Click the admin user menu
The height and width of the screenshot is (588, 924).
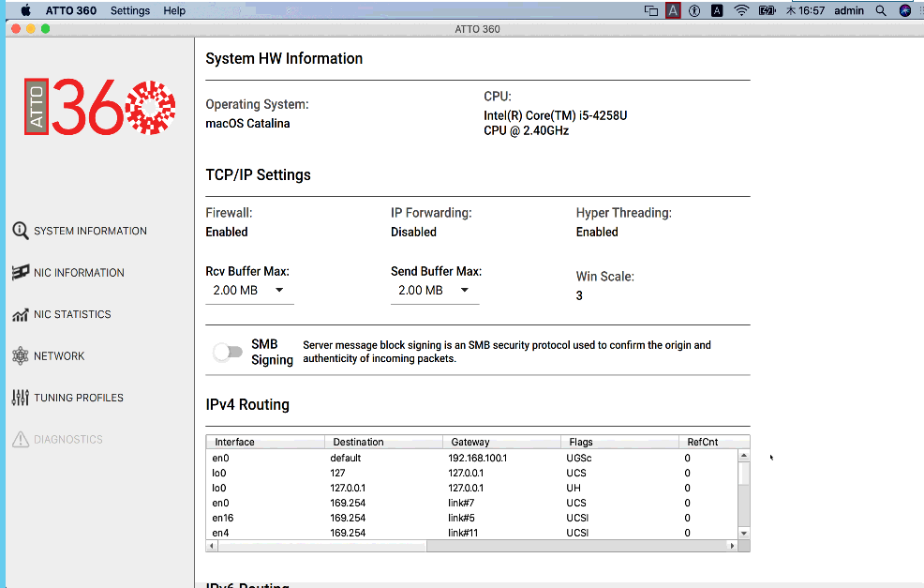pyautogui.click(x=849, y=10)
